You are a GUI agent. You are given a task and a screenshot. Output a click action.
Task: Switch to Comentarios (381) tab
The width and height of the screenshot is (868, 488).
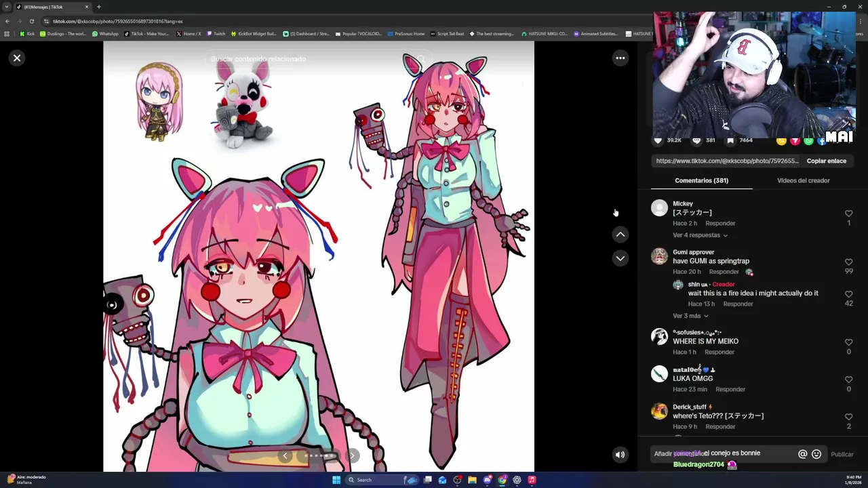701,180
